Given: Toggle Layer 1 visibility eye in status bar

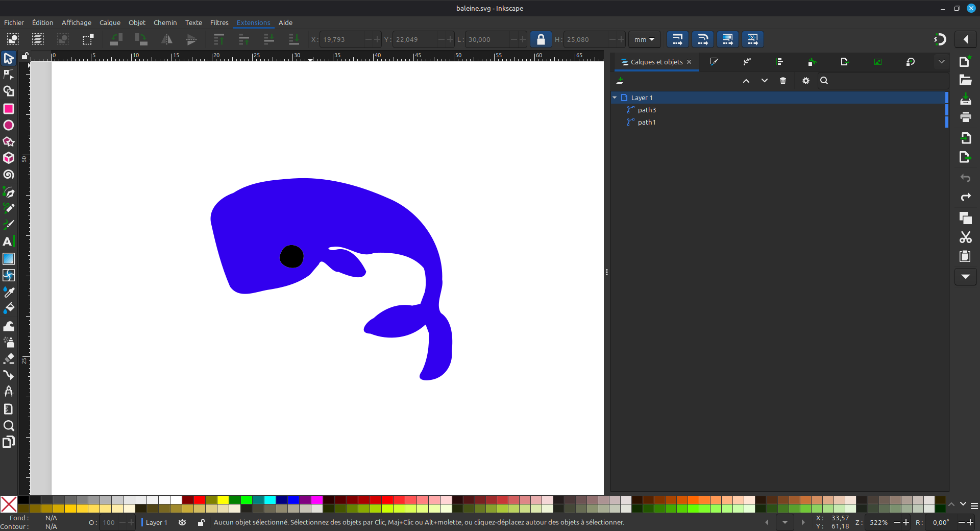Looking at the screenshot, I should (x=182, y=522).
